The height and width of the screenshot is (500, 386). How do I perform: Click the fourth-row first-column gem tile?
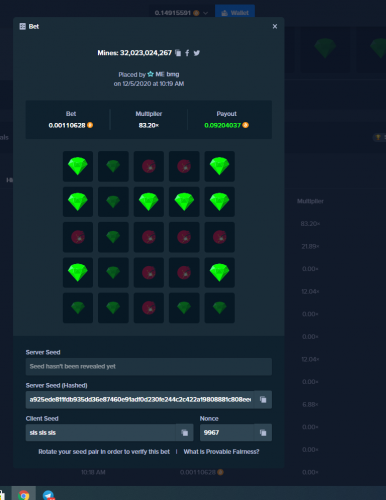(x=78, y=272)
